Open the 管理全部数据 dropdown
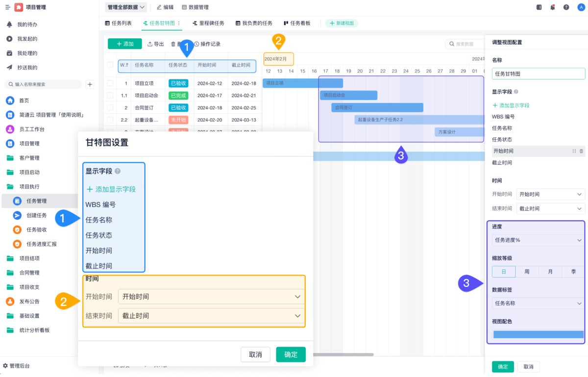 click(124, 7)
